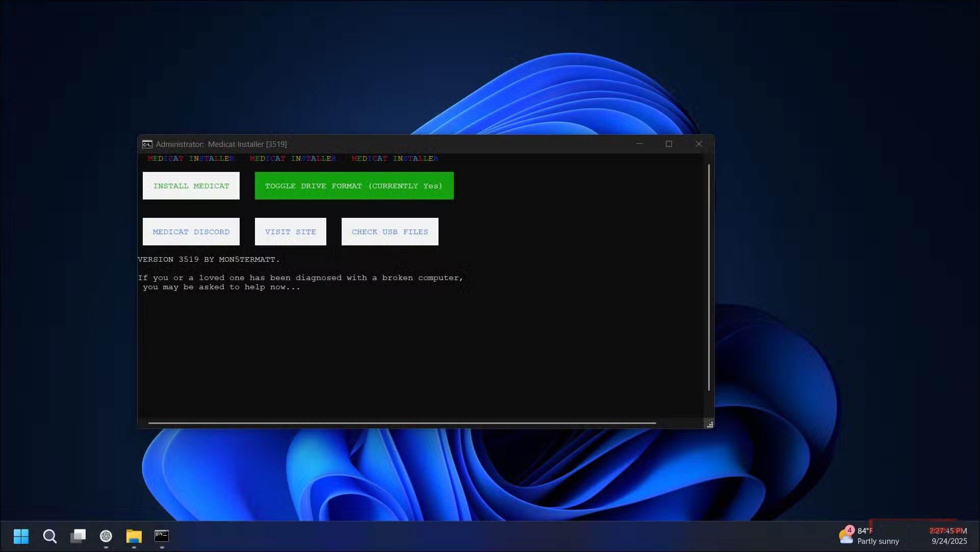Click the window resize grip corner
This screenshot has width=980, height=552.
pos(710,424)
